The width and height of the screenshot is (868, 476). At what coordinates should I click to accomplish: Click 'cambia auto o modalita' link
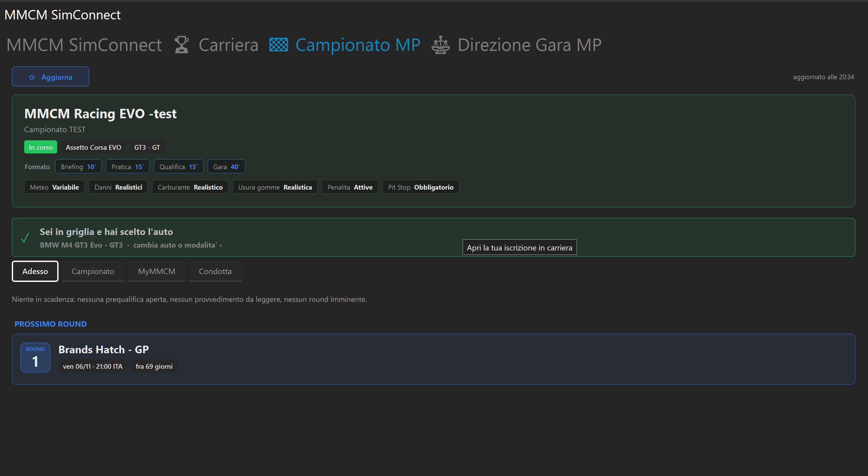[175, 245]
